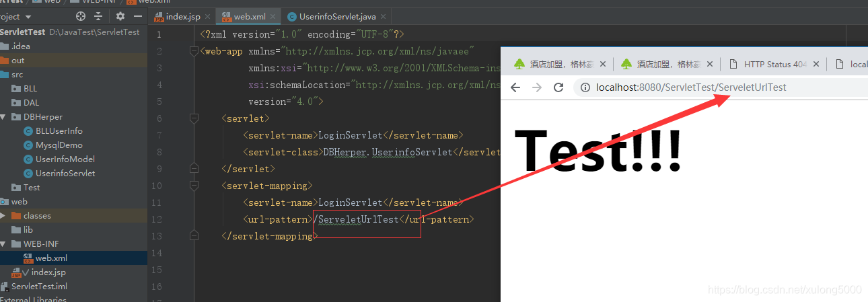This screenshot has height=302, width=868.
Task: Switch to first 酒店加盟 browser tab
Action: (x=560, y=64)
